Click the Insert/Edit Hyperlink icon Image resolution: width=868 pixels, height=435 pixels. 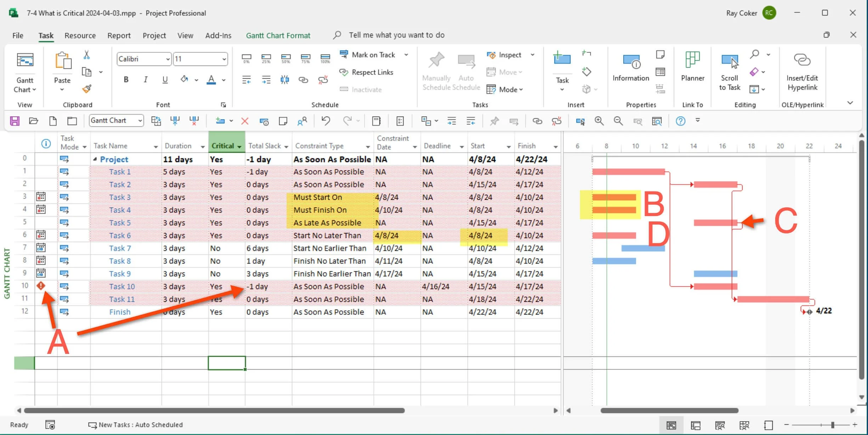802,60
